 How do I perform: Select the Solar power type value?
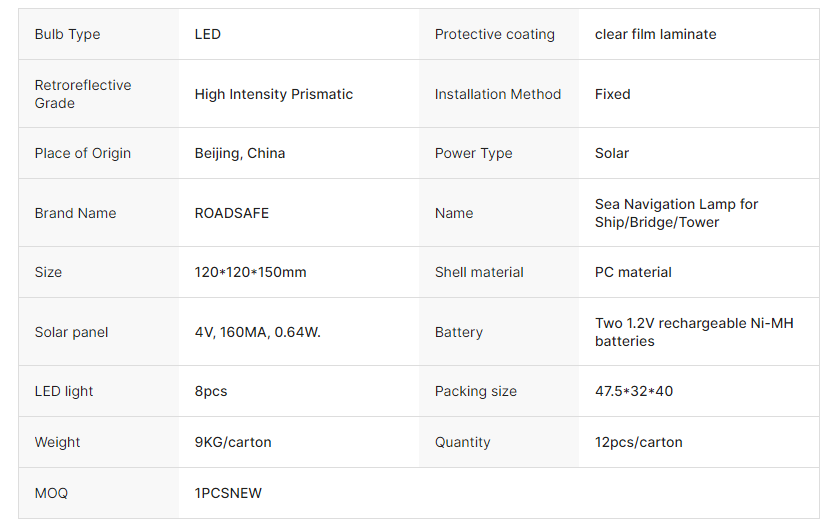pyautogui.click(x=612, y=153)
